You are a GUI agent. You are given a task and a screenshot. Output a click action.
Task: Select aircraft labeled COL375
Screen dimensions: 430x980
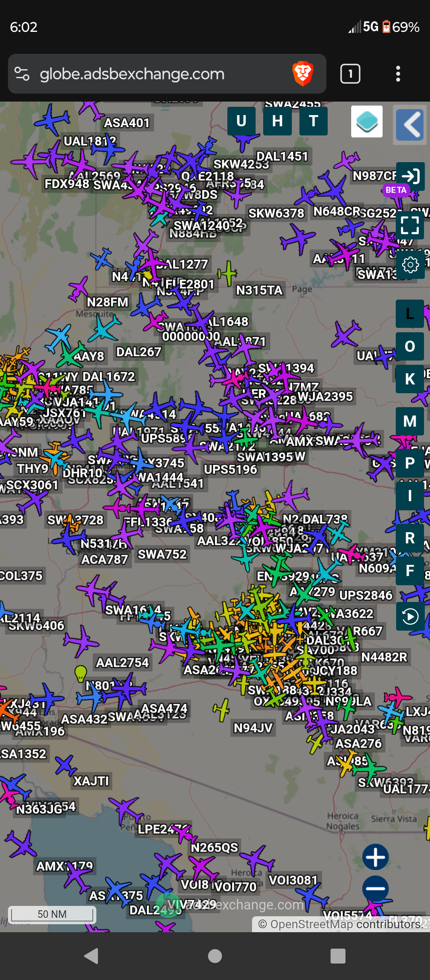pos(21,576)
